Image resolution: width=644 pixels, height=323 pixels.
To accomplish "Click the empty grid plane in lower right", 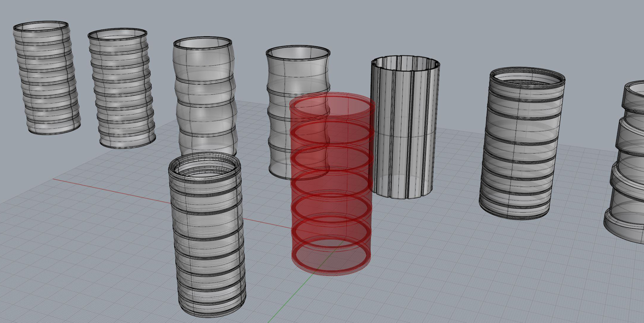I will [x=497, y=275].
